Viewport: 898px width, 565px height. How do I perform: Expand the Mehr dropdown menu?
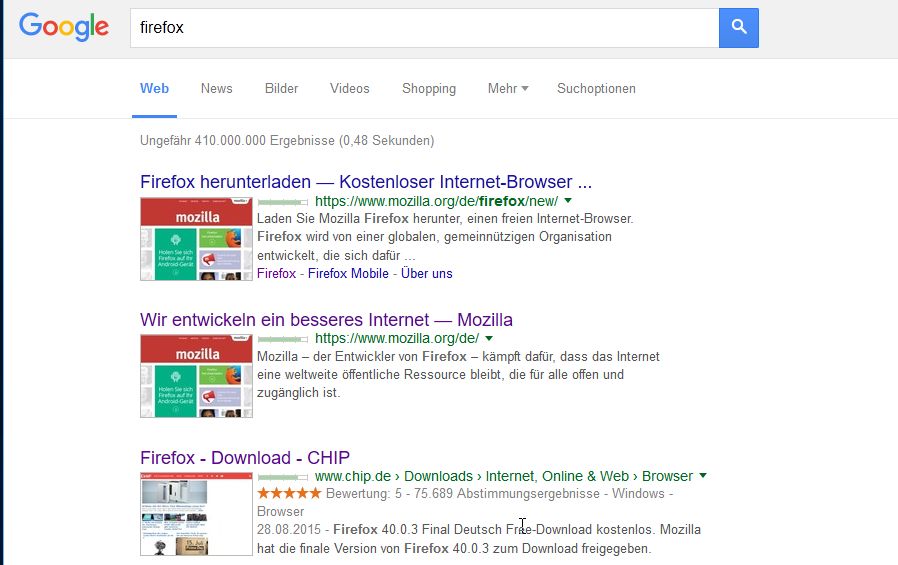tap(508, 89)
